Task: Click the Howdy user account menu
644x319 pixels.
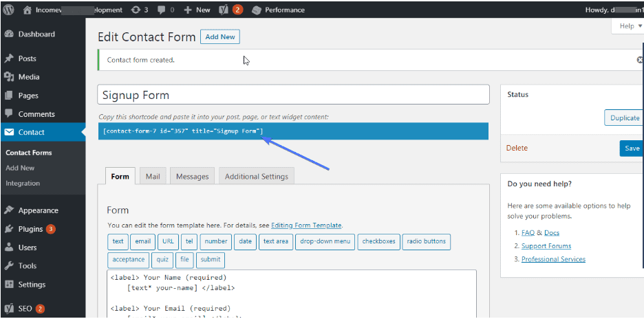Action: pos(614,10)
